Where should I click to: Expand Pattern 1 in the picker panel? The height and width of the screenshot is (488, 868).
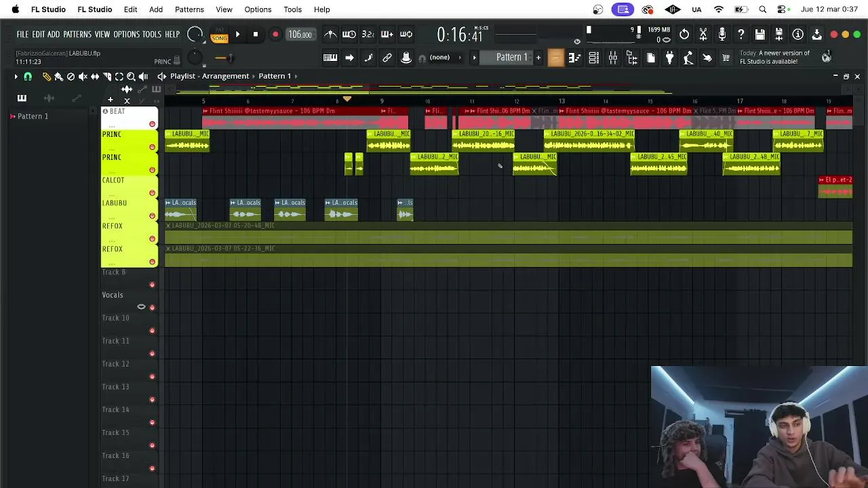(x=12, y=117)
